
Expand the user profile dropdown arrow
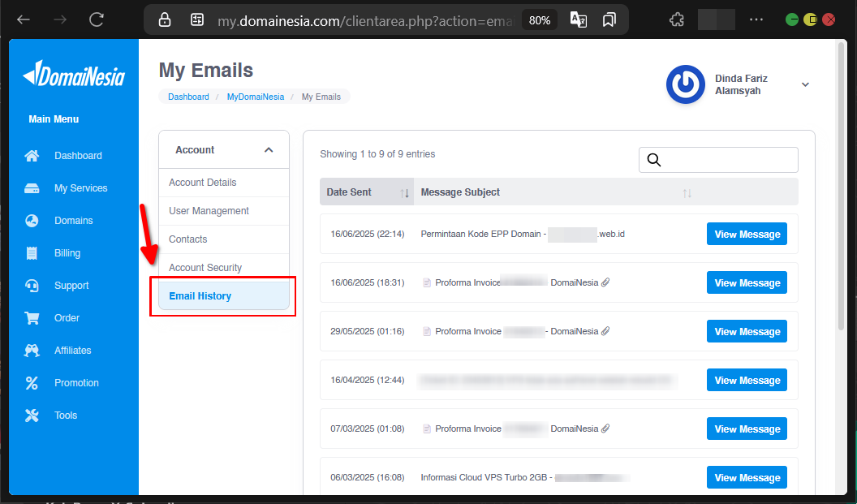(805, 84)
